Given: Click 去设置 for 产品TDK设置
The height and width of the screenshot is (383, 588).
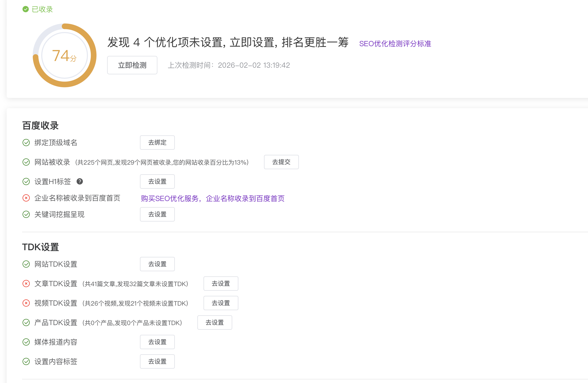Looking at the screenshot, I should 215,322.
